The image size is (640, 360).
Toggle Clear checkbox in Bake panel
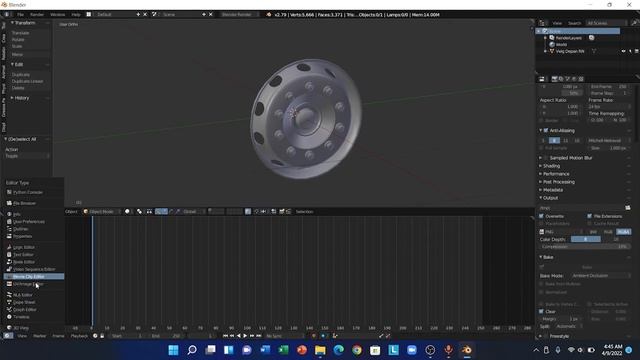point(542,312)
